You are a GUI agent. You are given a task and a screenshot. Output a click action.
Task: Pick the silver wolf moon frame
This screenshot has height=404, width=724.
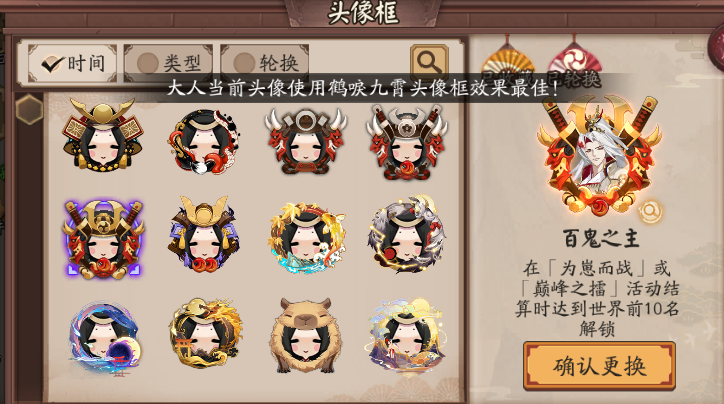[x=407, y=235]
